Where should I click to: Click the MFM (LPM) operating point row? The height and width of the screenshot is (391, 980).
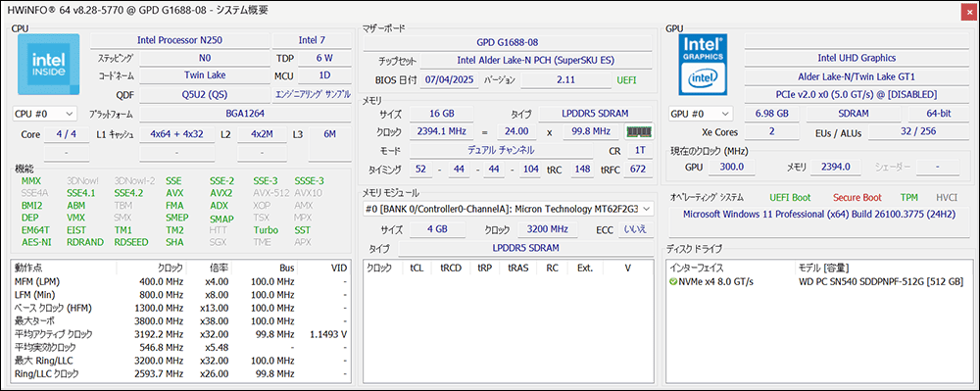tap(180, 281)
